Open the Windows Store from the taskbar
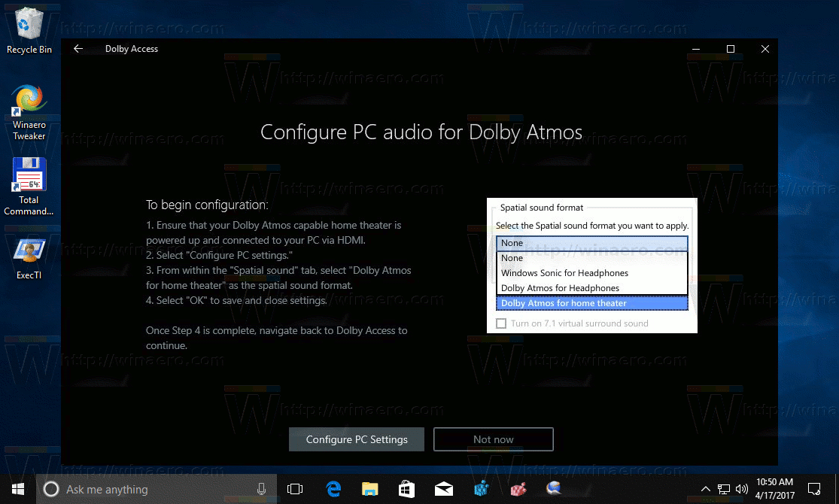Screen dimensions: 839x504 (x=406, y=489)
